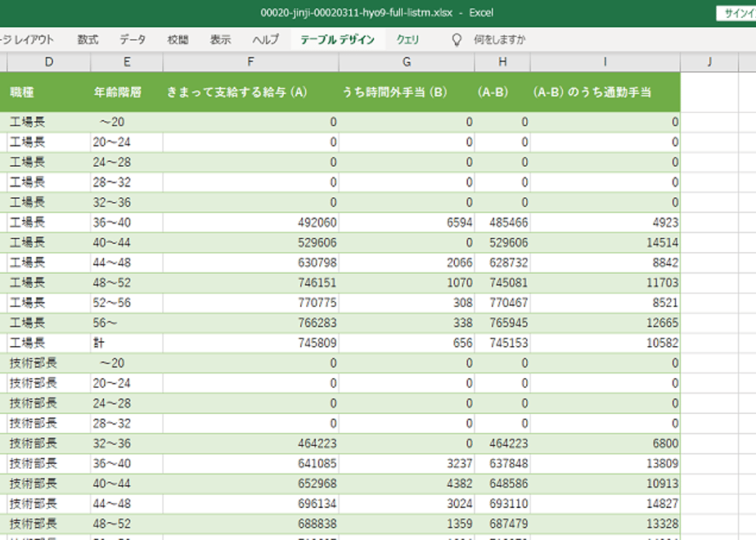
Task: Open the ヘルプ tab
Action: pyautogui.click(x=266, y=39)
